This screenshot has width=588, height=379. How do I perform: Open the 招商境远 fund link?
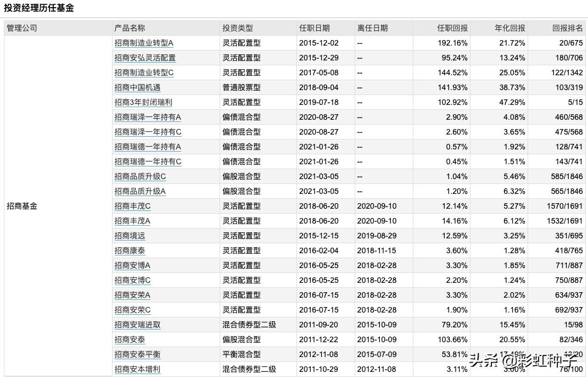pos(130,236)
